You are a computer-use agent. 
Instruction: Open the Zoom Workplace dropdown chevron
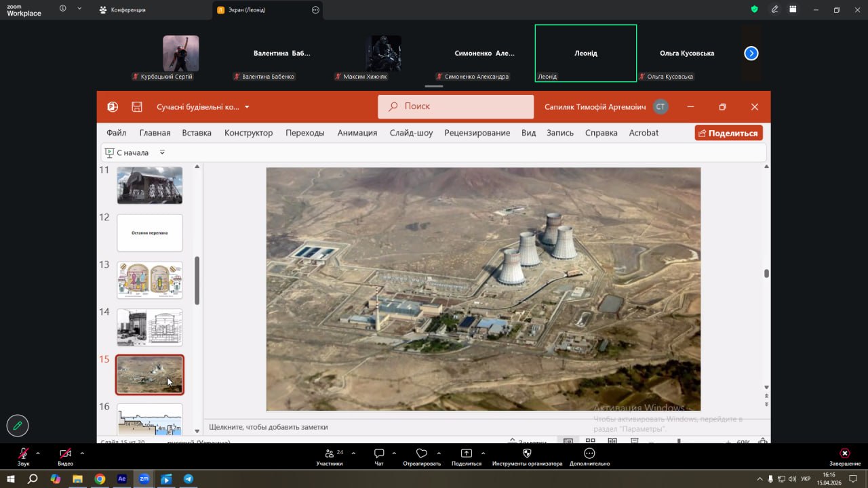click(x=79, y=9)
